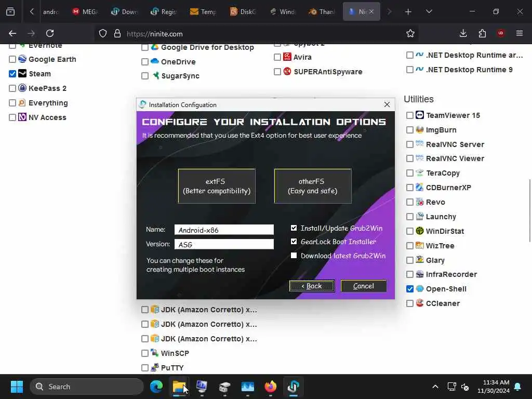The image size is (532, 399).
Task: Click the site lock padlock icon
Action: pyautogui.click(x=117, y=33)
